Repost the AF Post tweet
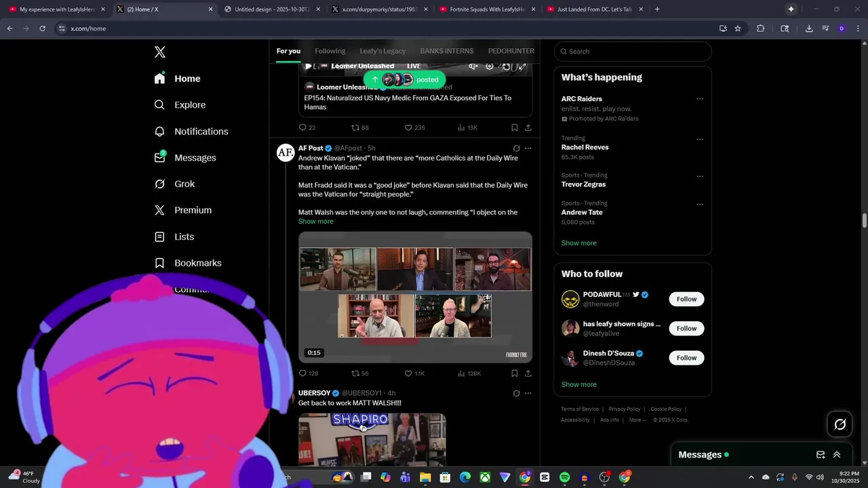 (360, 373)
